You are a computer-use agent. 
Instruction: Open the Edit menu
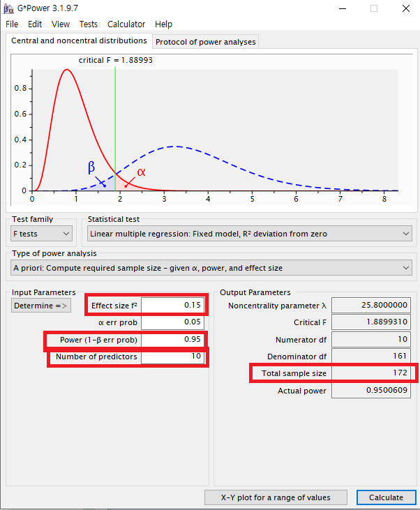pos(35,24)
